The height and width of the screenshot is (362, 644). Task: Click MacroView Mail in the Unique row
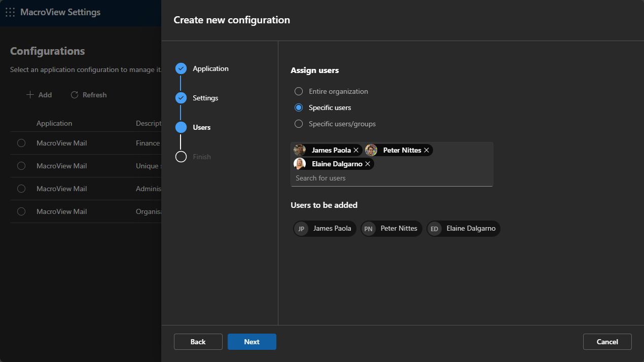pyautogui.click(x=62, y=166)
